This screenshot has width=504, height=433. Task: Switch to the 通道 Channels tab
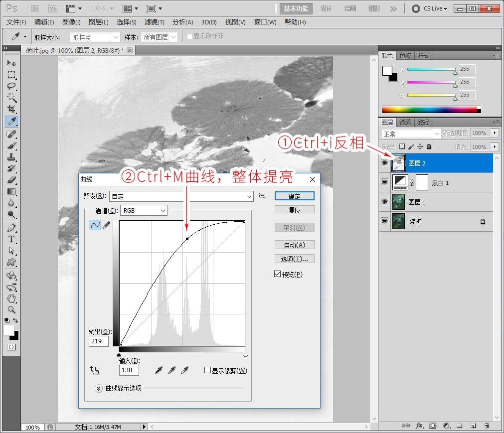[405, 123]
